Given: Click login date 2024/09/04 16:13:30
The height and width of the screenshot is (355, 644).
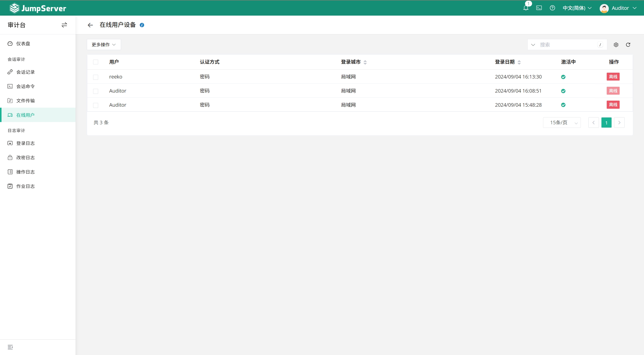Looking at the screenshot, I should (x=518, y=77).
